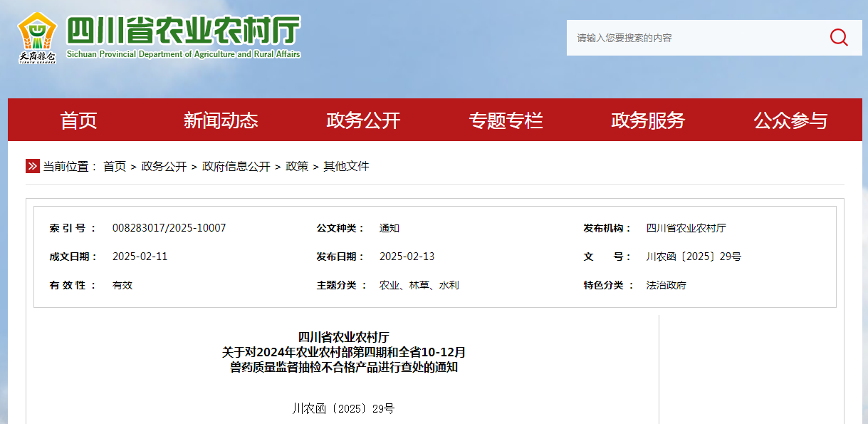Click the index number 008283017/2025-10007
The image size is (868, 424).
pos(169,228)
